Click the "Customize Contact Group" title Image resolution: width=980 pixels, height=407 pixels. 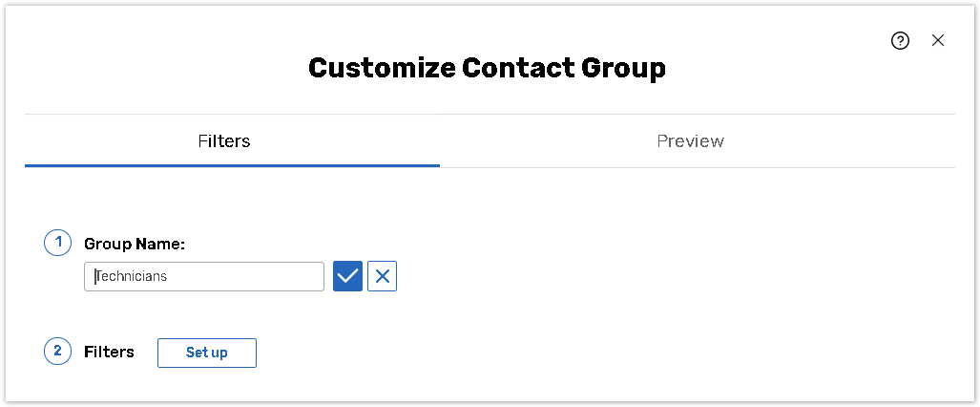pyautogui.click(x=487, y=69)
